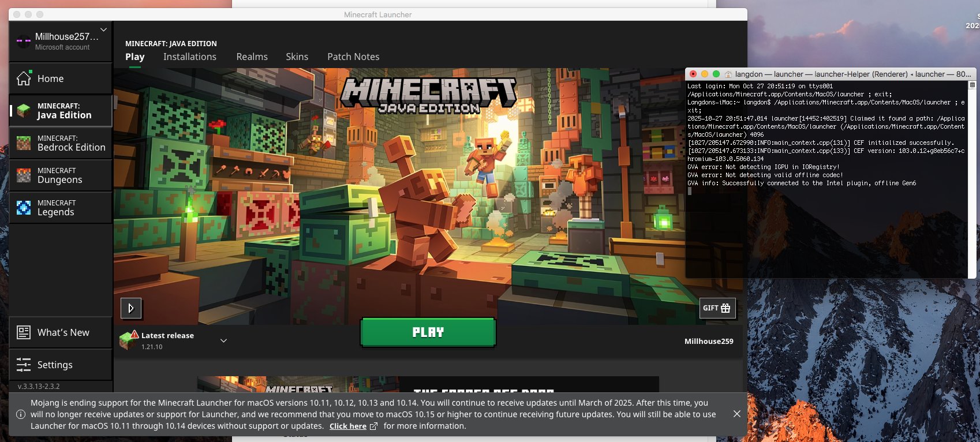Expand the Latest release version dropdown
Image resolution: width=980 pixels, height=442 pixels.
click(223, 340)
